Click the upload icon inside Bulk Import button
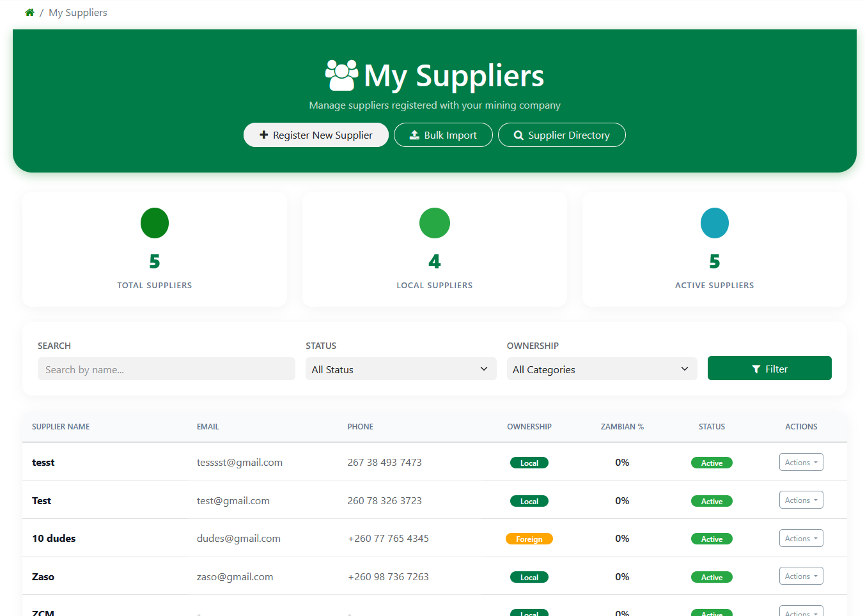 click(416, 135)
